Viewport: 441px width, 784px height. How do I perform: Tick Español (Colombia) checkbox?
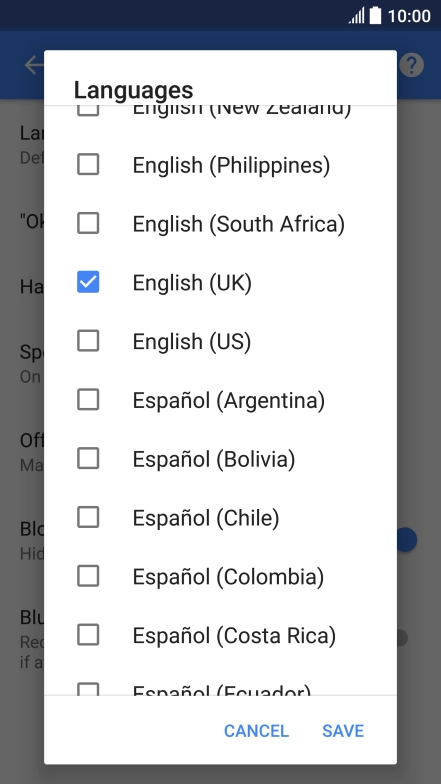[88, 576]
